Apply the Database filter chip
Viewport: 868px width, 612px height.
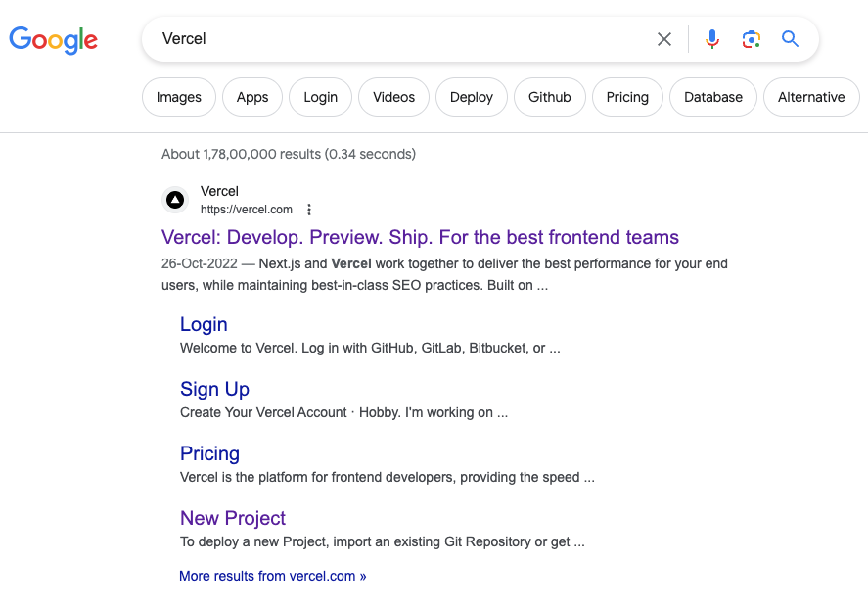(713, 97)
